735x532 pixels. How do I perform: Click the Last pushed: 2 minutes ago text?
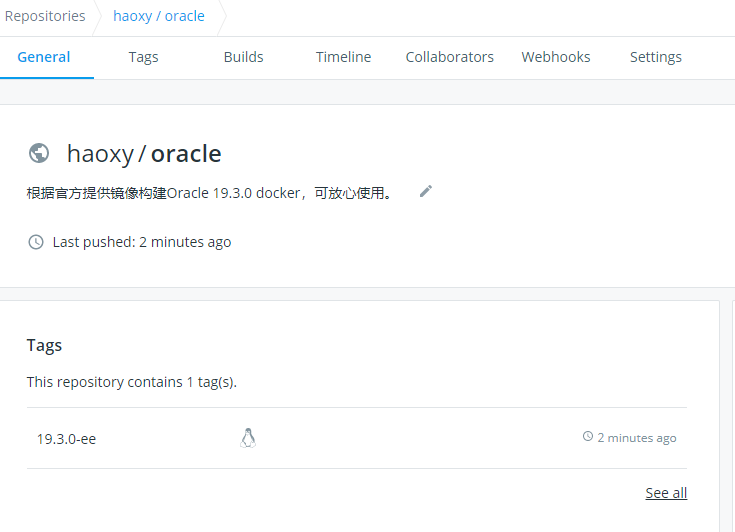(142, 242)
